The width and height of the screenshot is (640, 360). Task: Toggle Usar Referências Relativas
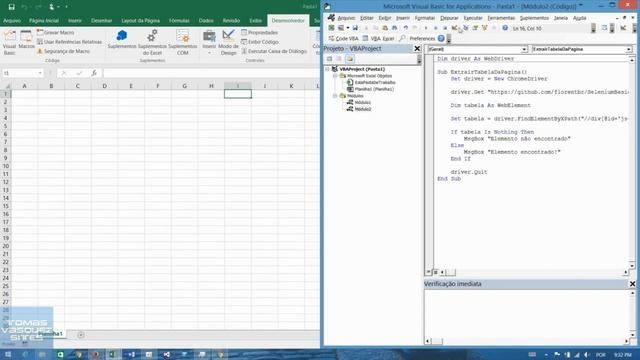(x=69, y=42)
